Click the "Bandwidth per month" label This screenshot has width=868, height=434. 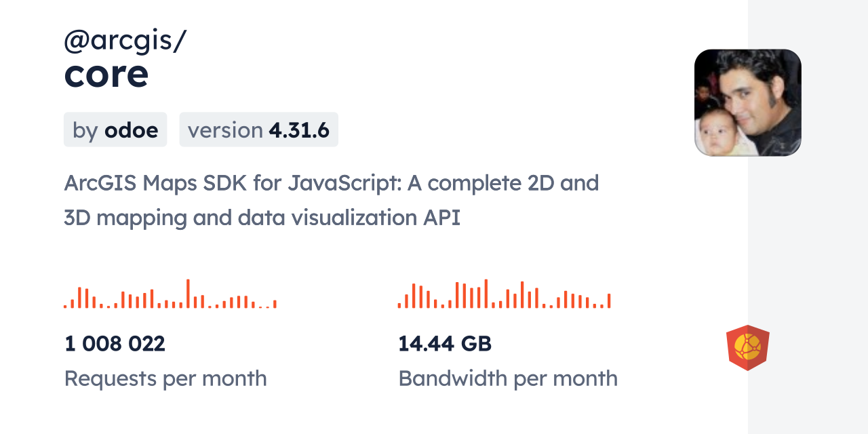coord(508,378)
